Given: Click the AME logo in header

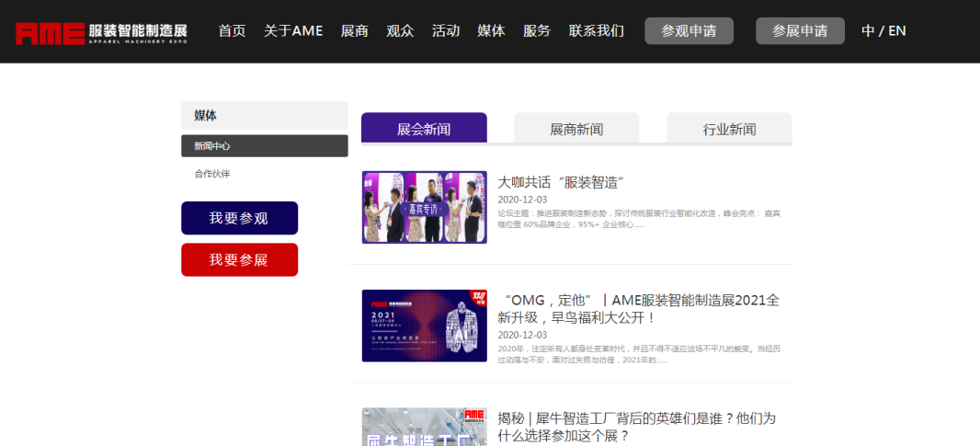Looking at the screenshot, I should [x=101, y=32].
